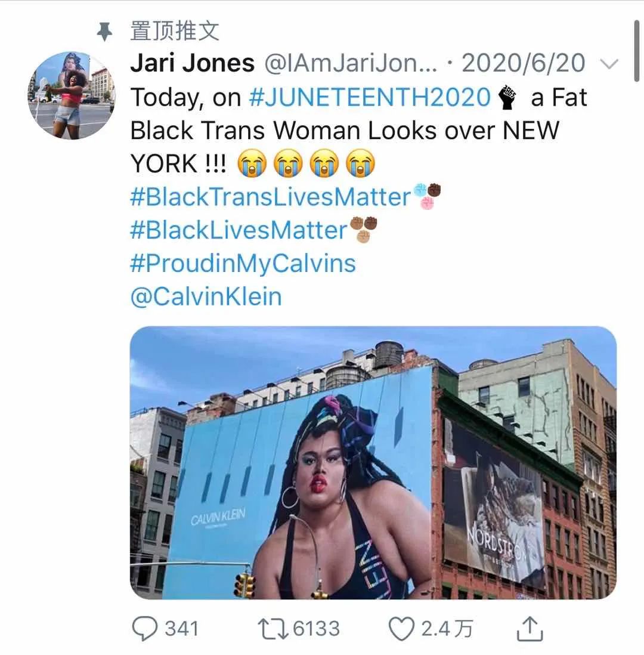
Task: Open the 2020/6/20 tweet date
Action: [524, 63]
